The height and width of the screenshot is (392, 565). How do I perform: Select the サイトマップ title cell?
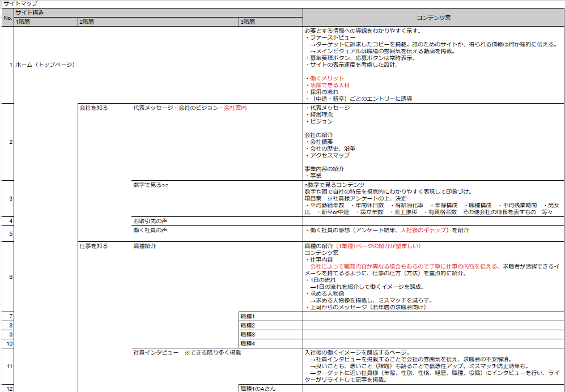point(20,4)
